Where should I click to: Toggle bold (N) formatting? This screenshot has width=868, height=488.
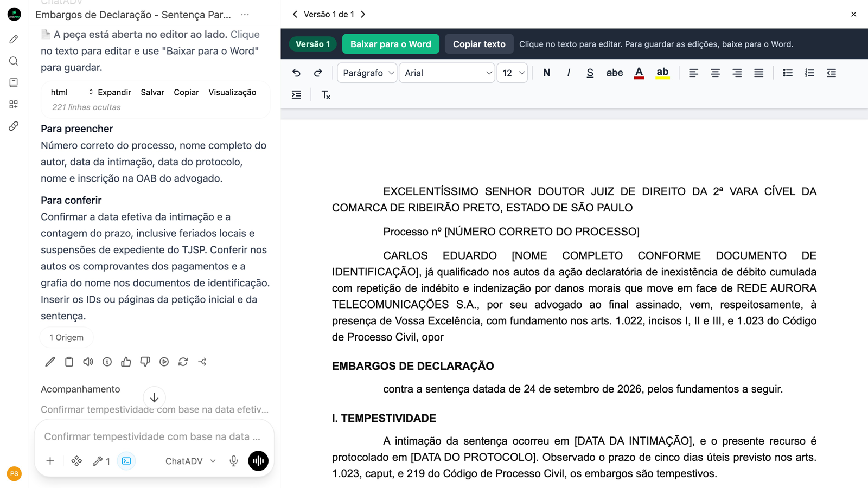[x=546, y=73]
